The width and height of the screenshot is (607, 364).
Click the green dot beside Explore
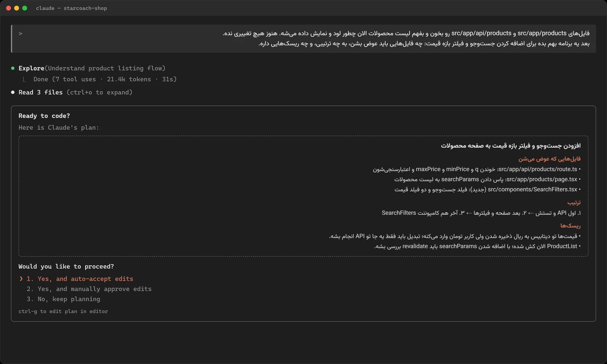tap(13, 68)
